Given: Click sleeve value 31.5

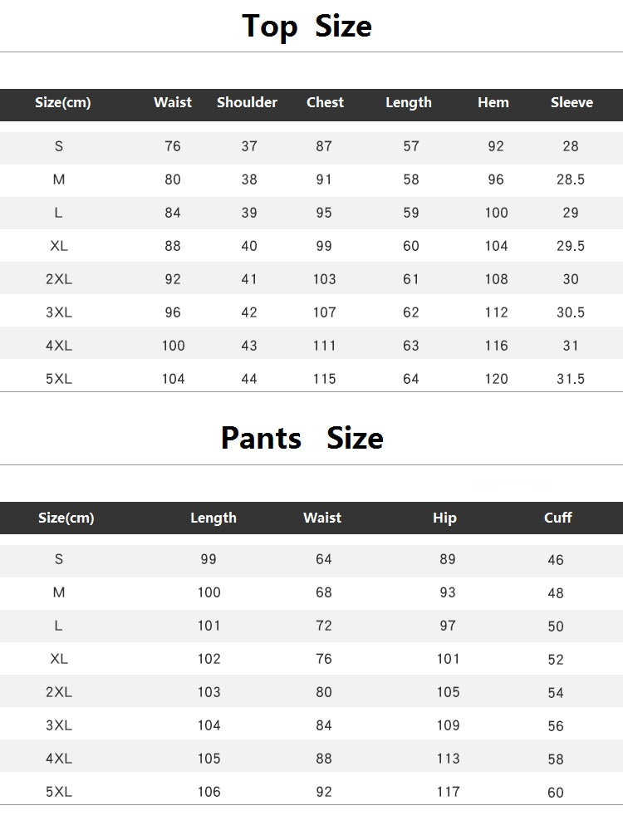Looking at the screenshot, I should click(x=571, y=379).
